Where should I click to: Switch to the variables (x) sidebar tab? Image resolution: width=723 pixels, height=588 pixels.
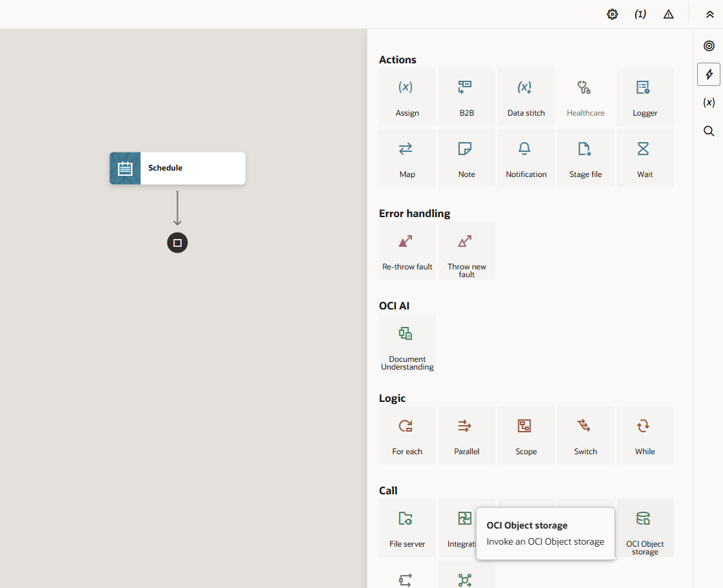coord(709,101)
